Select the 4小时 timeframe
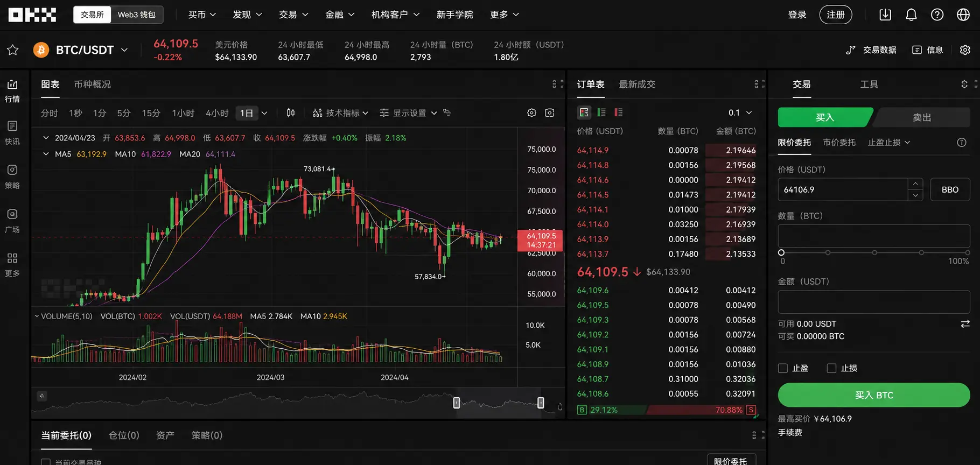This screenshot has height=465, width=980. [217, 113]
